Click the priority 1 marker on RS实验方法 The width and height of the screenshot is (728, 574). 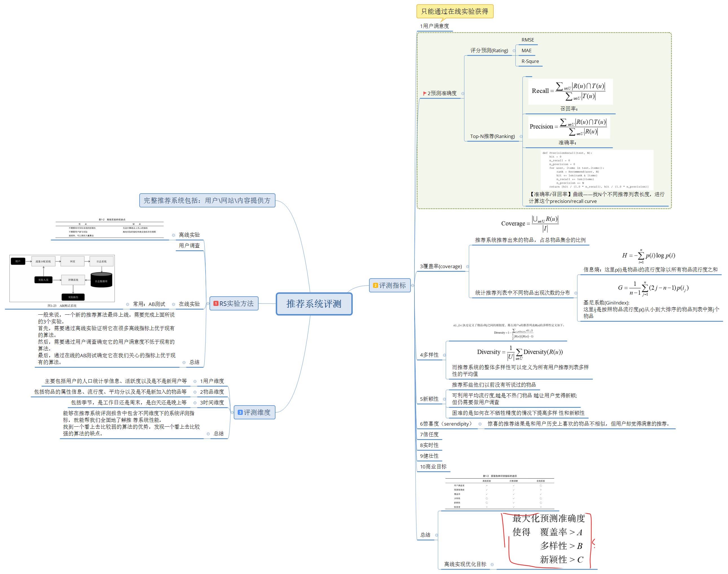click(x=216, y=303)
